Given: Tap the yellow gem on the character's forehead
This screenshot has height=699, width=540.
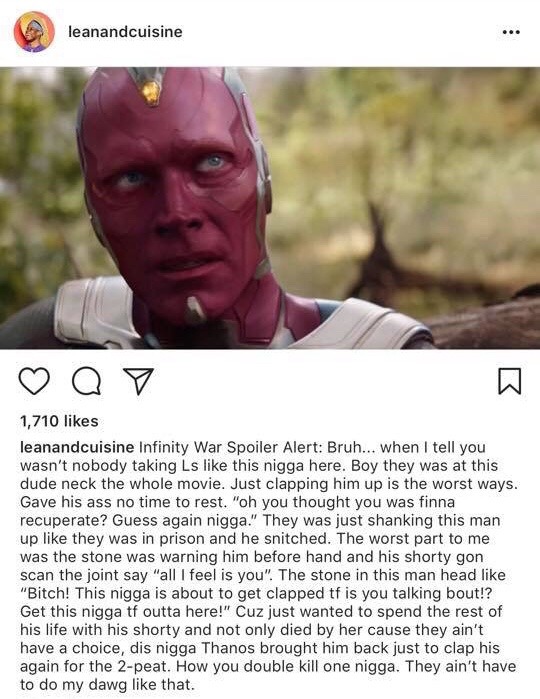Looking at the screenshot, I should click(x=151, y=92).
